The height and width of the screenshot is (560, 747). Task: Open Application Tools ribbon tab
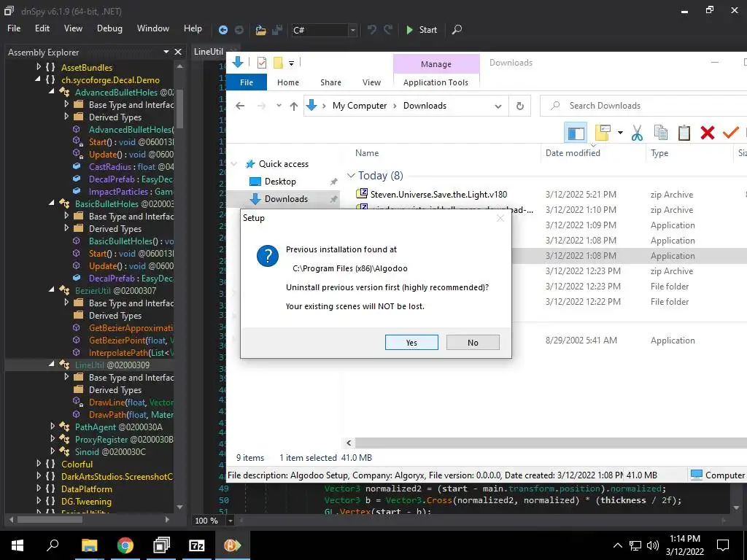pyautogui.click(x=436, y=82)
